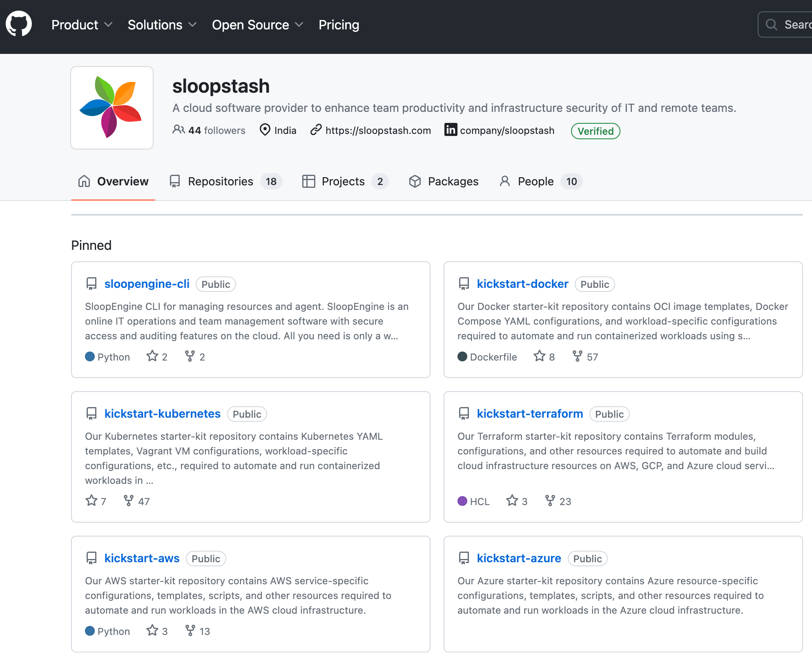Click the Public badge on kickstart-docker
The height and width of the screenshot is (659, 812).
[595, 284]
